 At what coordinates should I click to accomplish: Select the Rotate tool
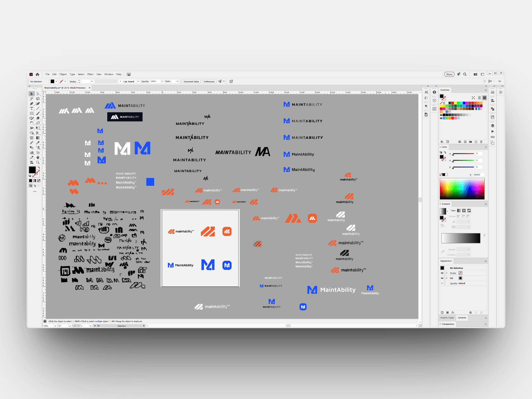32,123
